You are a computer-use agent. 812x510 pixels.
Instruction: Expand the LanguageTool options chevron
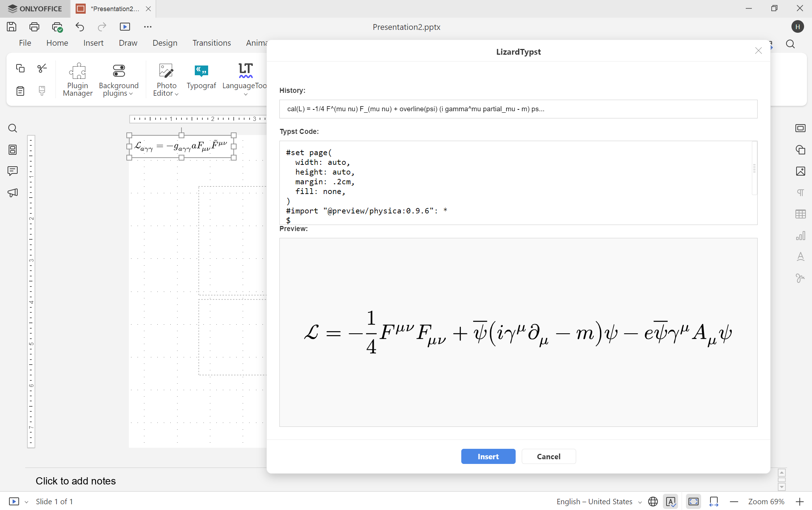(245, 94)
